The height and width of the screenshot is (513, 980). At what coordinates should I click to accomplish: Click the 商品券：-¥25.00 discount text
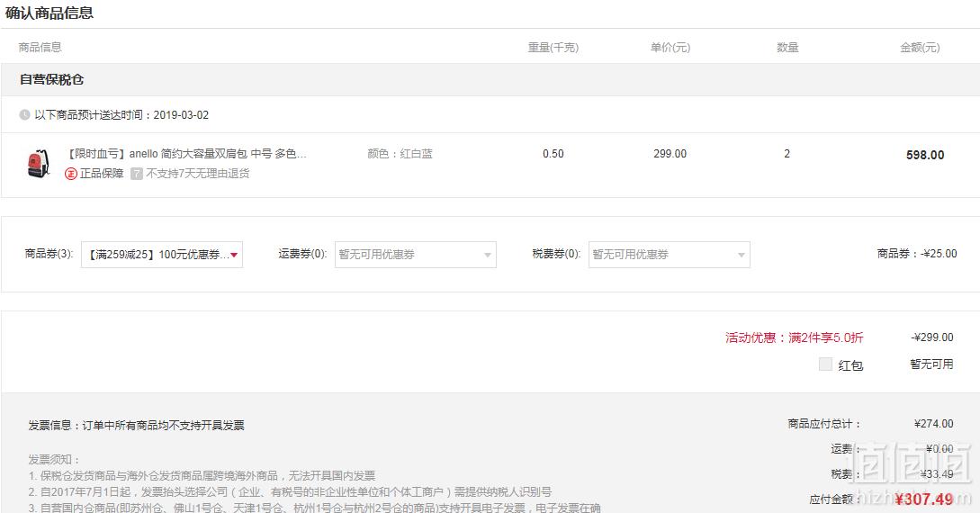click(x=917, y=254)
